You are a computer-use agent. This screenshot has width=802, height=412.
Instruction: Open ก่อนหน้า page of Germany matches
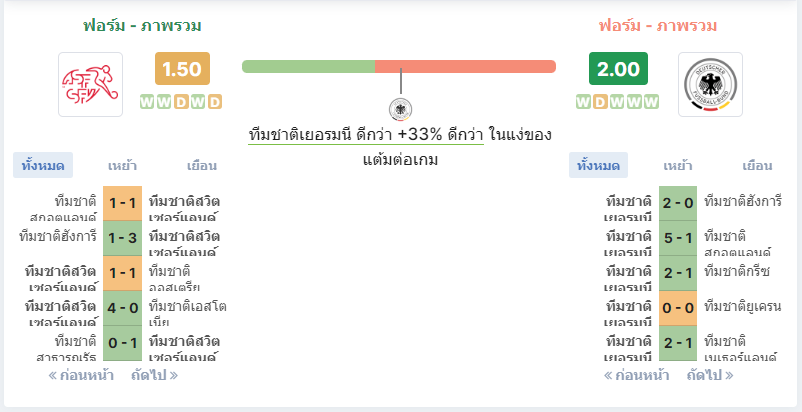point(637,376)
